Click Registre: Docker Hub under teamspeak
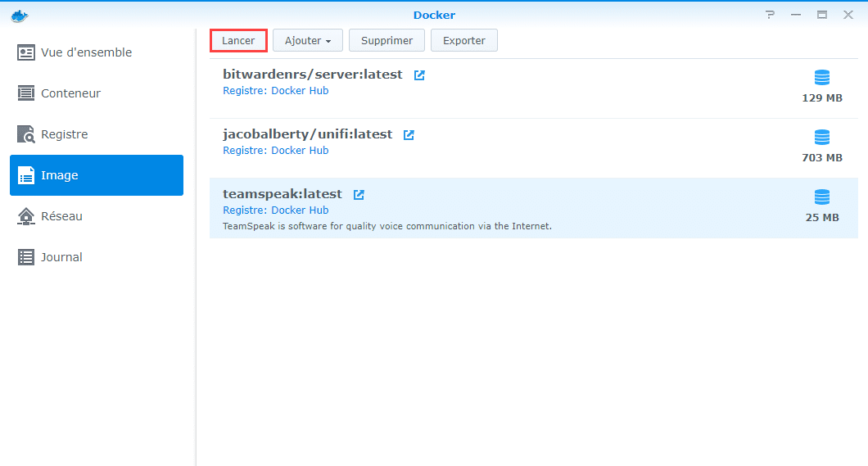Screen dimensions: 868x466 (x=276, y=210)
